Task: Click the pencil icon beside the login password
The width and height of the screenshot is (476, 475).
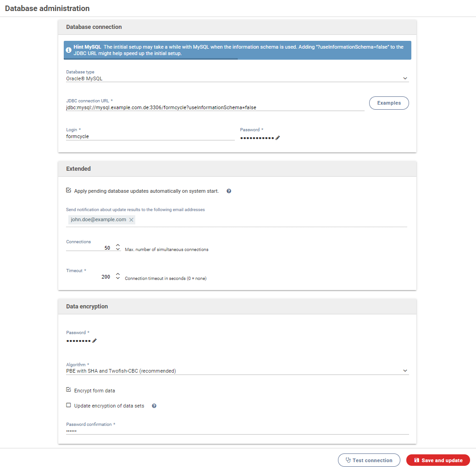Action: pos(278,138)
